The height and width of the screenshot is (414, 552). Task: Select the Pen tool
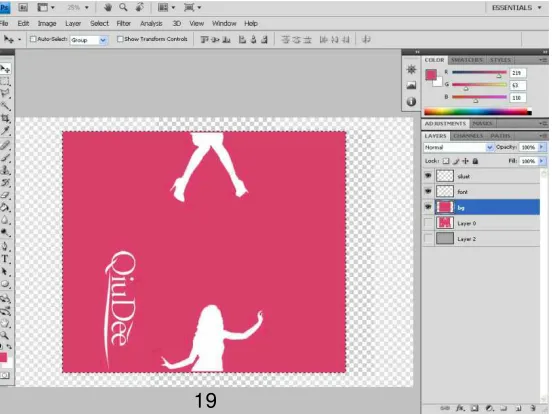click(x=5, y=246)
